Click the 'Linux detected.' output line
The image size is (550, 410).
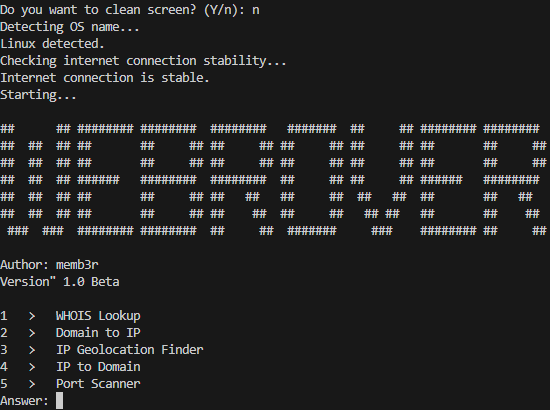pyautogui.click(x=52, y=44)
